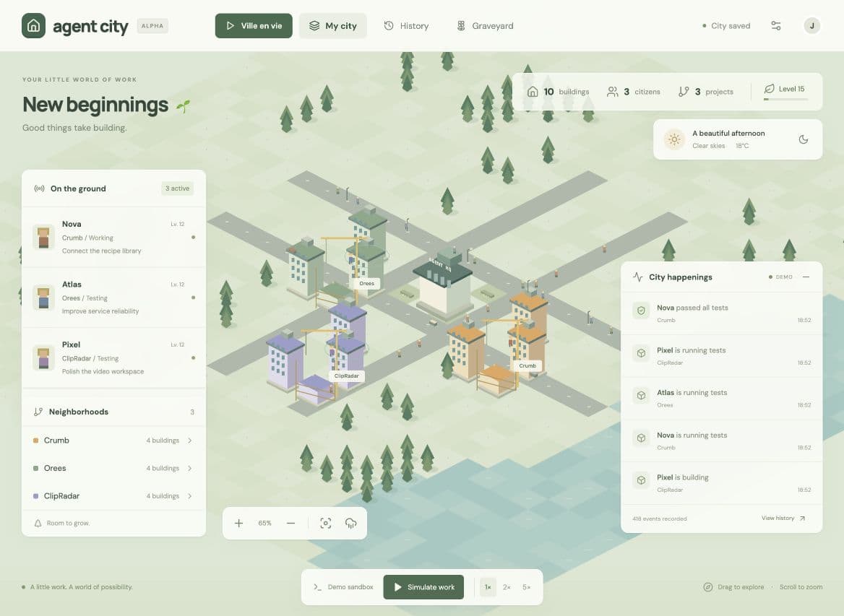Image resolution: width=844 pixels, height=616 pixels.
Task: Switch to the My city tab
Action: [x=332, y=26]
